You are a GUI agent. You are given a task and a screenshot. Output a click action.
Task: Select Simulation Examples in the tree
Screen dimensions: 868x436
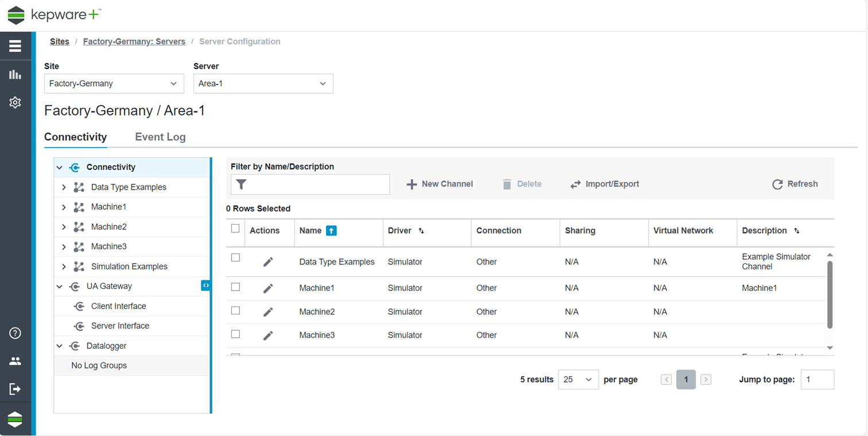pyautogui.click(x=129, y=267)
